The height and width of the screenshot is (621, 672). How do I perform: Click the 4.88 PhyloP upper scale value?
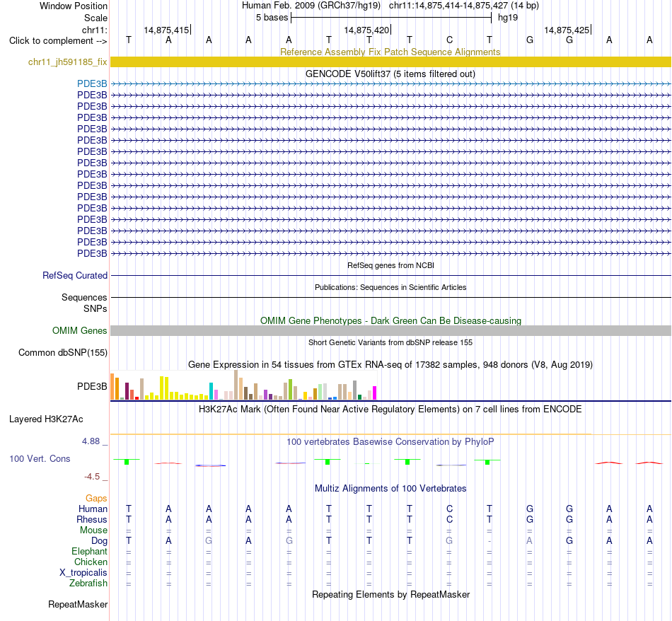click(x=91, y=441)
